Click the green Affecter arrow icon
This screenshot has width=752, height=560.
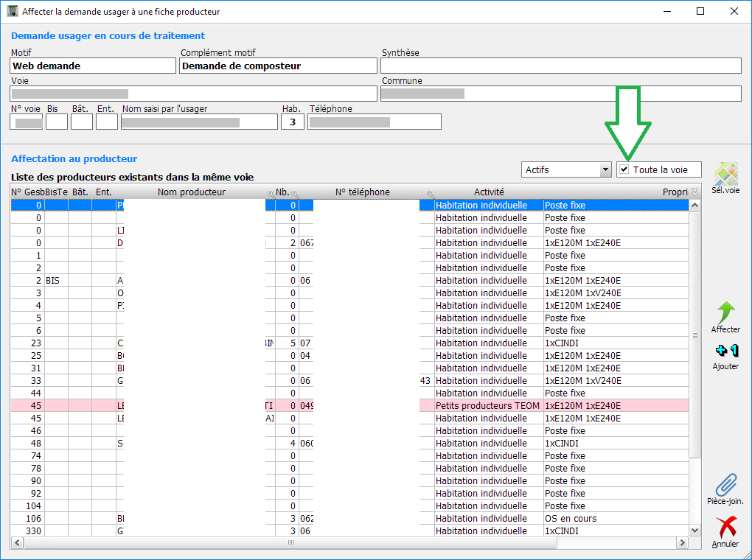[x=725, y=312]
